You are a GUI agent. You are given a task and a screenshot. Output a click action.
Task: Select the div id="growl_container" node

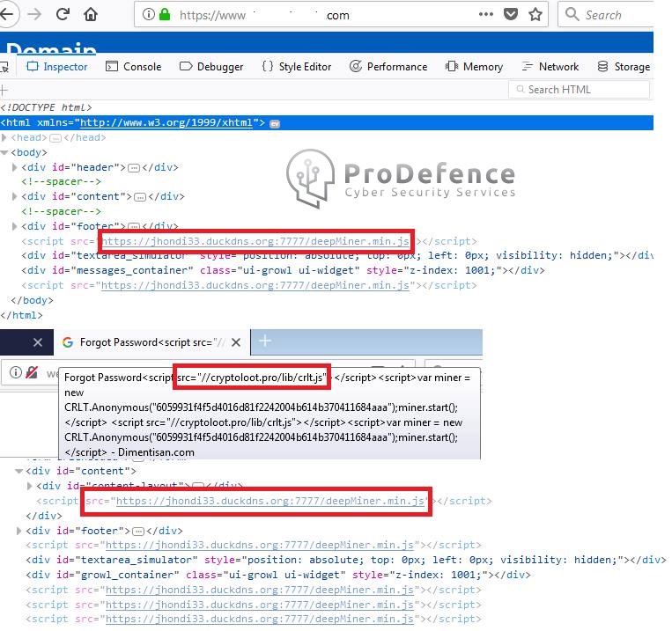click(x=278, y=575)
